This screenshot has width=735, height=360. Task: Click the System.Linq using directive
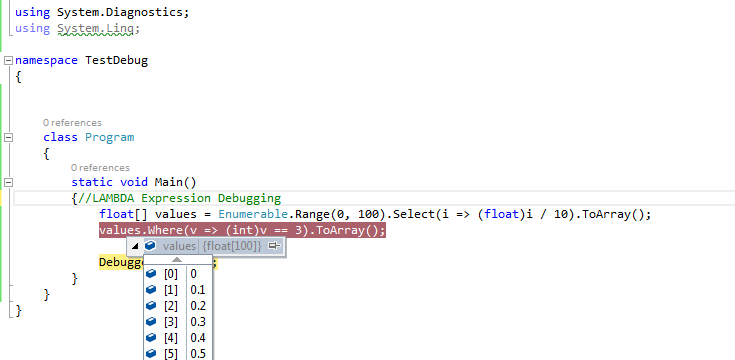tap(78, 29)
